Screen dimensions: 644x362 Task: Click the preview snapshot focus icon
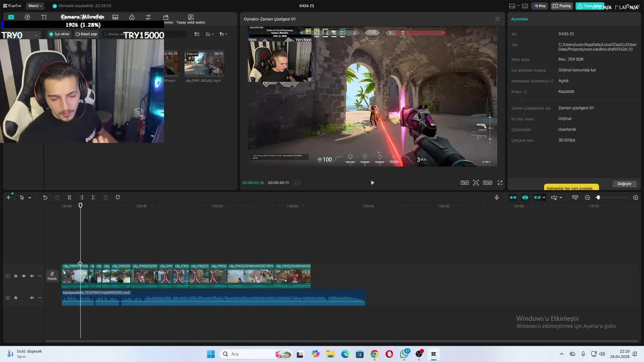click(476, 183)
